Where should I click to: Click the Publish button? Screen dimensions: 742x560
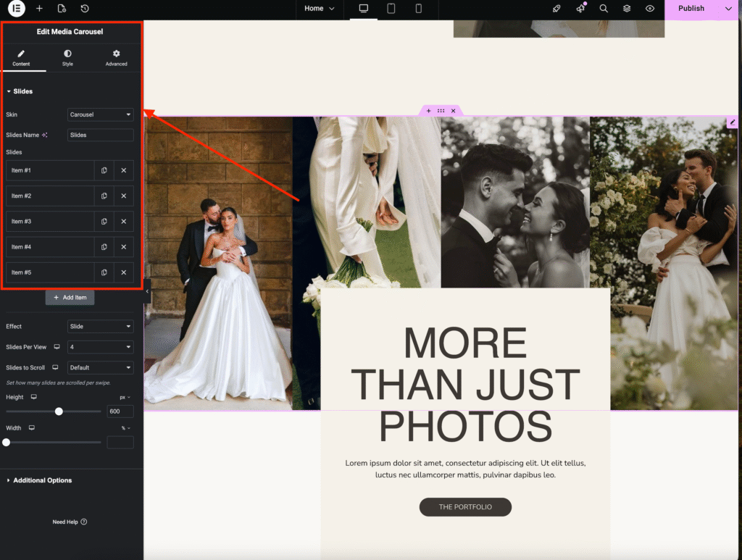click(x=691, y=9)
